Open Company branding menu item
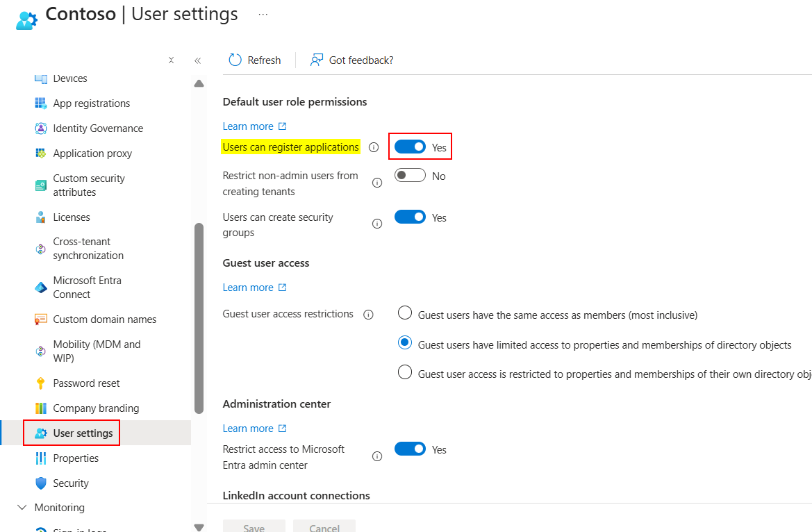Viewport: 812px width, 532px height. 95,408
